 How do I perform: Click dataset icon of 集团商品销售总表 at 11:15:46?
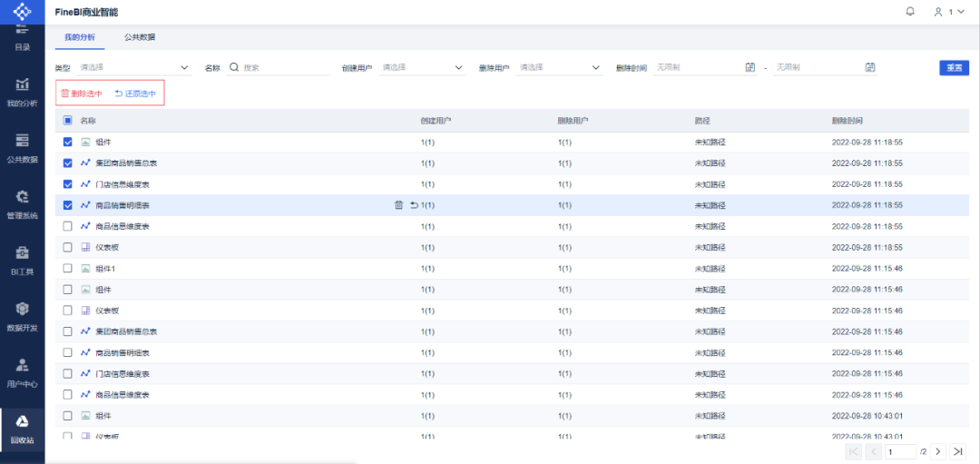pyautogui.click(x=85, y=331)
